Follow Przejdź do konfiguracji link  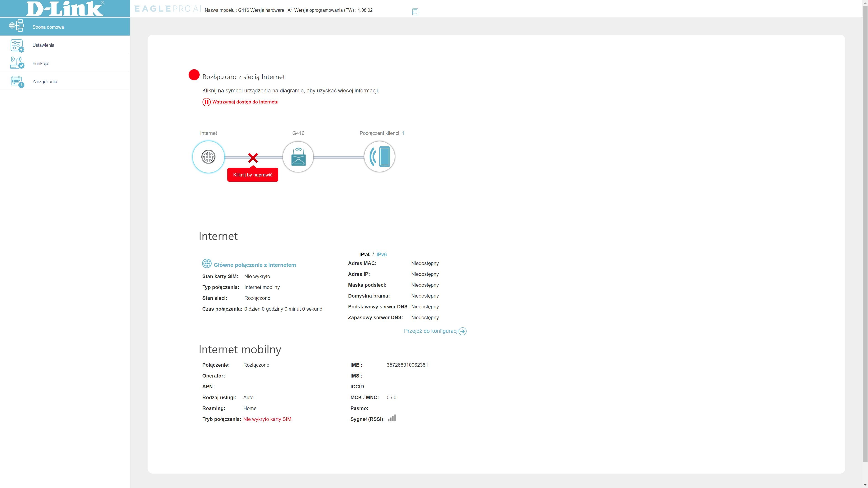coord(431,331)
